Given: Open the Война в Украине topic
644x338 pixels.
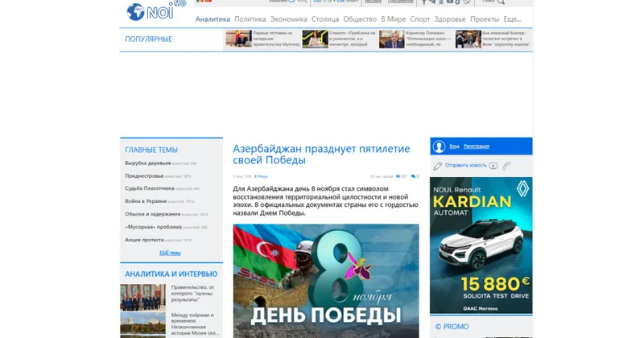Looking at the screenshot, I should (146, 201).
